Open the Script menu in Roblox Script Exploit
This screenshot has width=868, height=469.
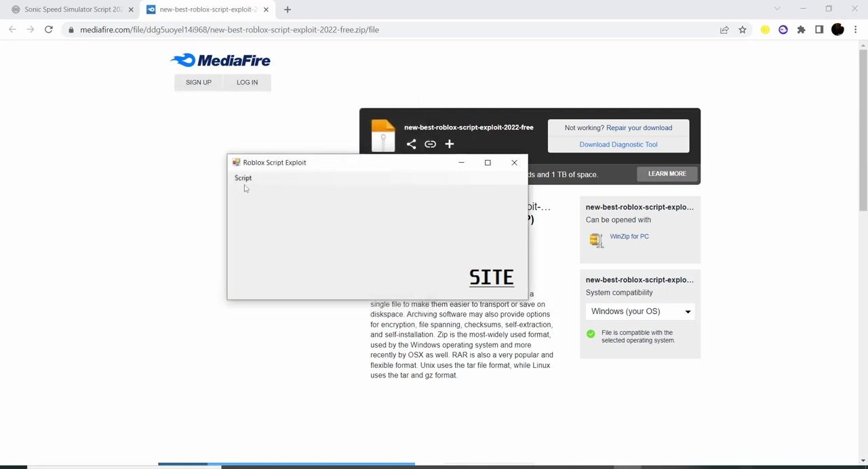(243, 178)
